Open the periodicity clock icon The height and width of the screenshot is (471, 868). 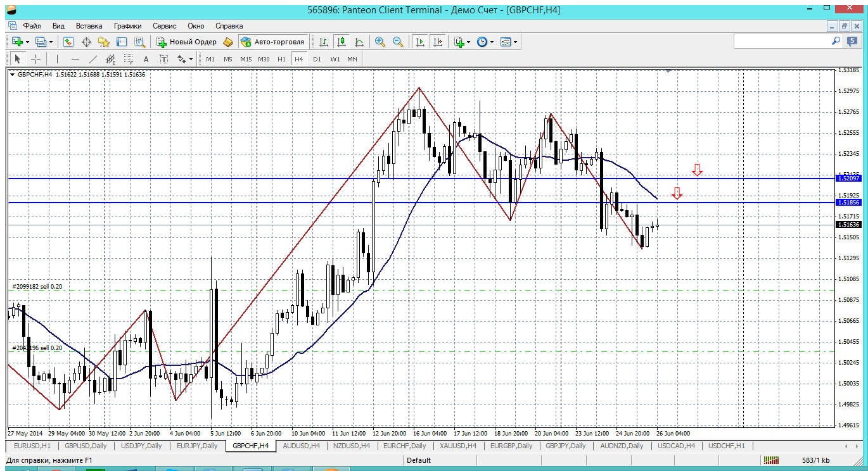[482, 42]
